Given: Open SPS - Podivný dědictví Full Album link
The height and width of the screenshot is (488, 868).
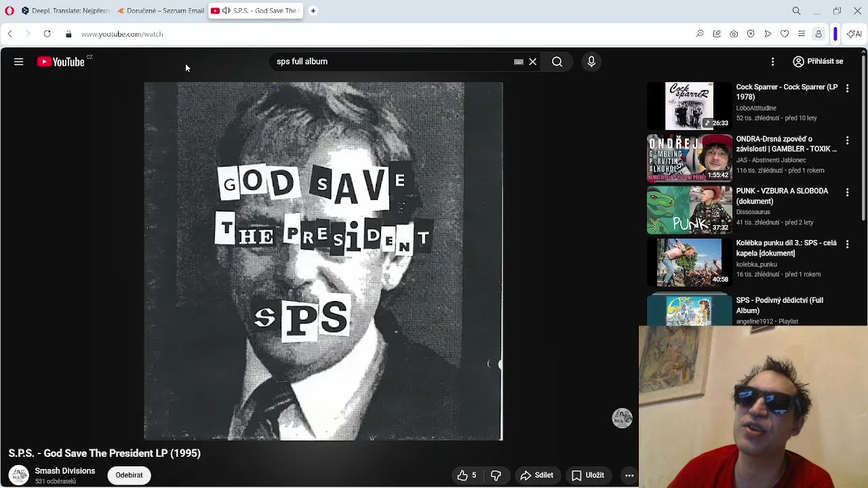Looking at the screenshot, I should pos(780,305).
